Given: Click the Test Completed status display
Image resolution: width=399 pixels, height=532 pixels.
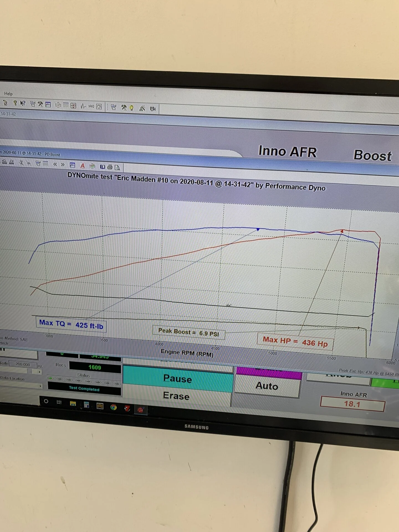Looking at the screenshot, I should [84, 388].
